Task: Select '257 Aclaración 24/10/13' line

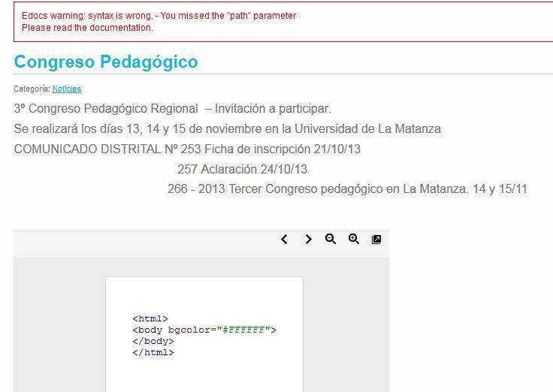Action: 242,169
